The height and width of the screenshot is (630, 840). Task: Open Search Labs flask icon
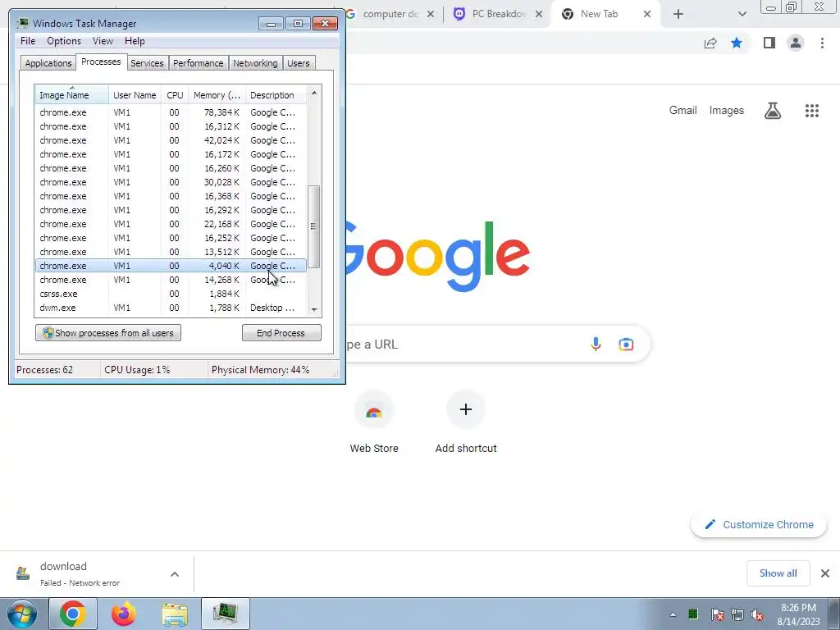click(773, 111)
